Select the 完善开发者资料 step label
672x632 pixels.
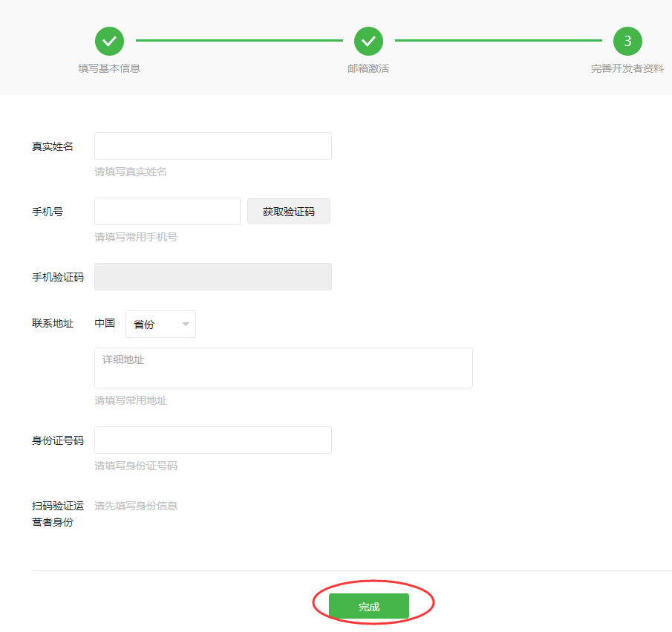point(627,68)
